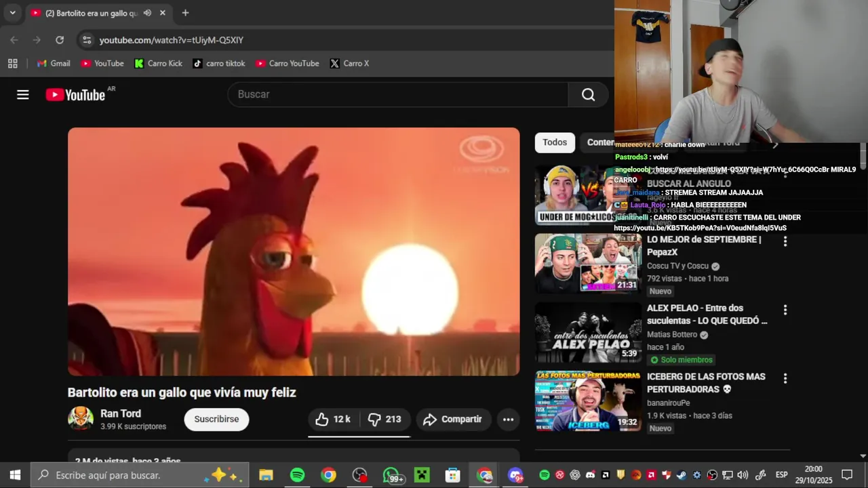Screen dimensions: 868x488
Task: Open the Windows Start menu
Action: tap(15, 475)
